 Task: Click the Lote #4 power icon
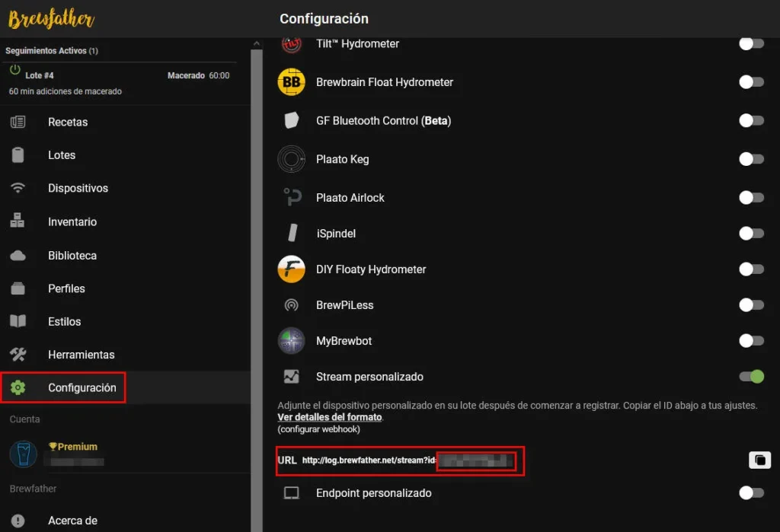[15, 70]
